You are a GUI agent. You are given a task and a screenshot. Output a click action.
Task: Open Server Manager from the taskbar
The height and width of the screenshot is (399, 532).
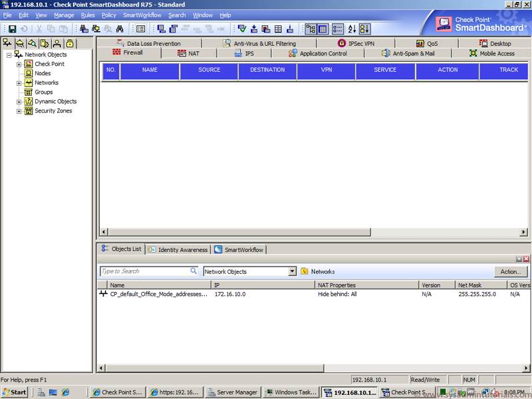[x=233, y=392]
